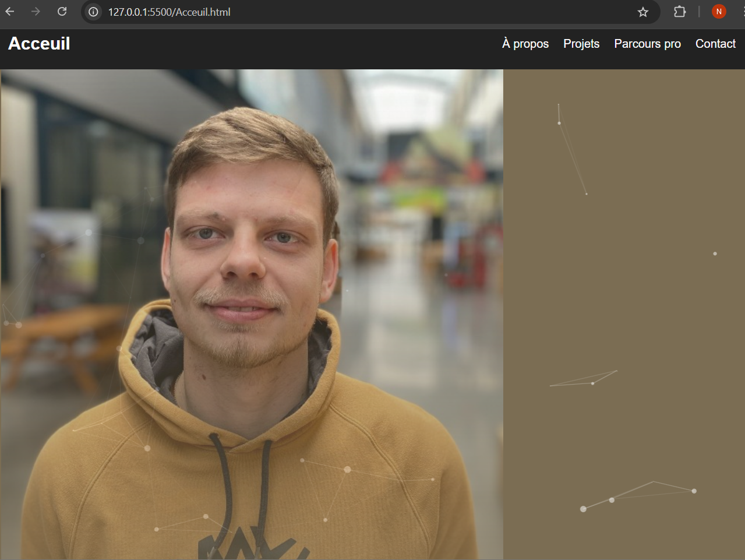The image size is (745, 560).
Task: Click the Acceuil site title
Action: [39, 44]
